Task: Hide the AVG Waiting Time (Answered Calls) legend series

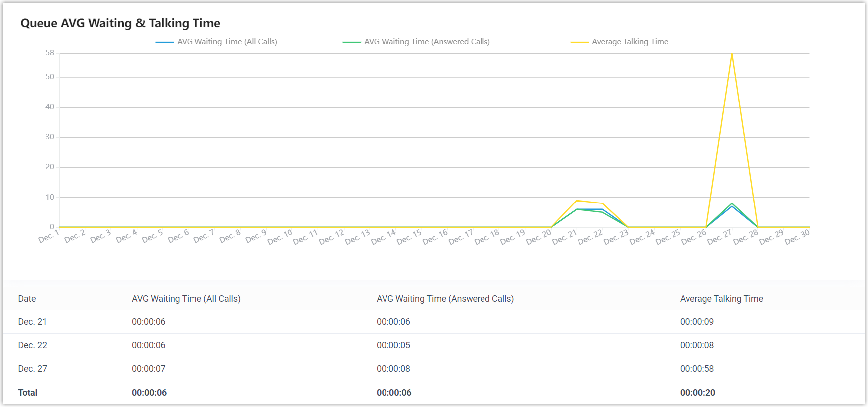Action: click(x=426, y=42)
